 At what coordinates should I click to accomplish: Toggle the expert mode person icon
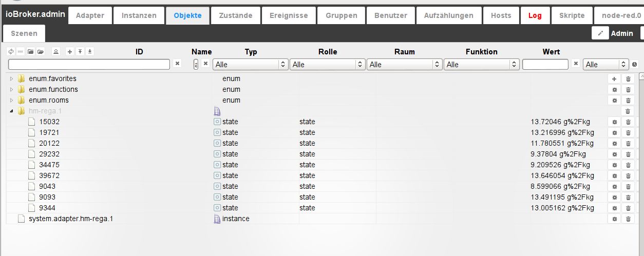pyautogui.click(x=55, y=51)
